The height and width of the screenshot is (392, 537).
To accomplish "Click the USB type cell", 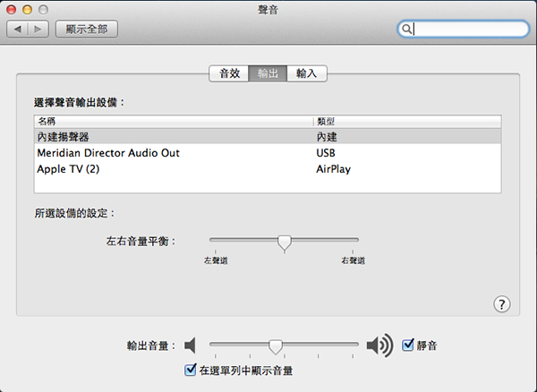I will click(326, 153).
